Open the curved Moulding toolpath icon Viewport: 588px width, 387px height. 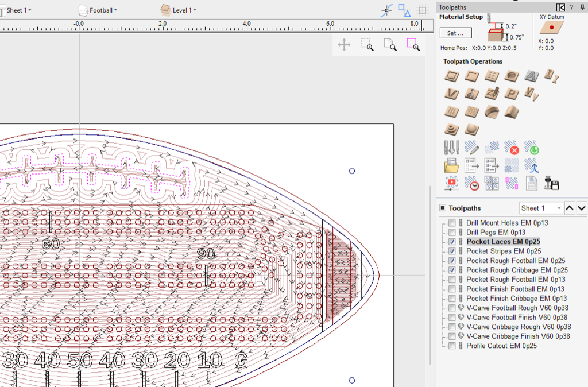tap(492, 112)
